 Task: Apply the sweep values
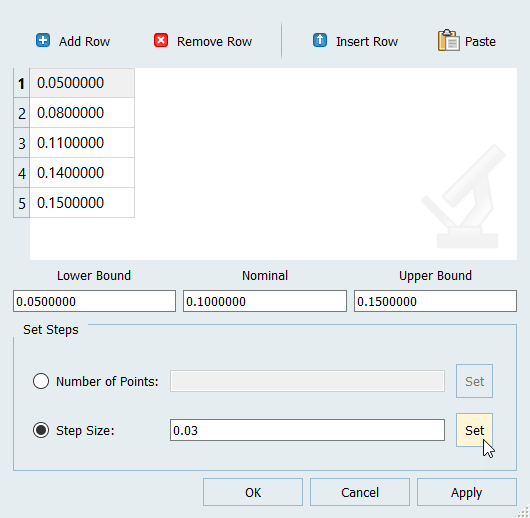click(466, 492)
